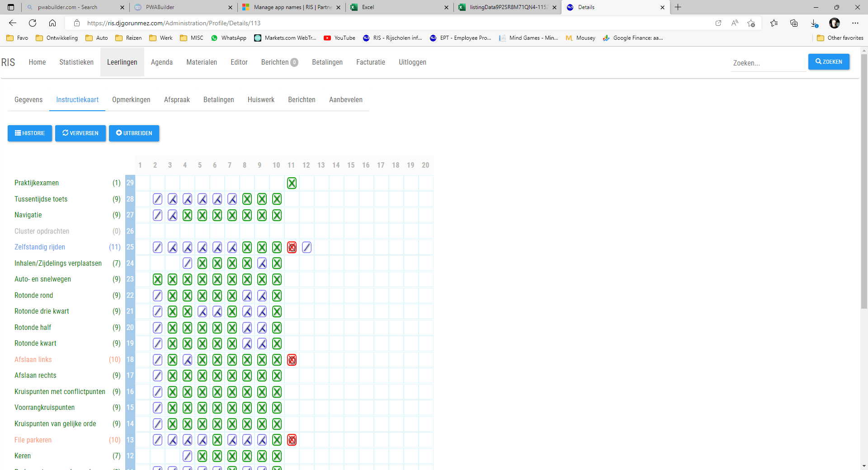Click Auto- en snelwegen green cross under column 2
The width and height of the screenshot is (868, 470).
[157, 279]
